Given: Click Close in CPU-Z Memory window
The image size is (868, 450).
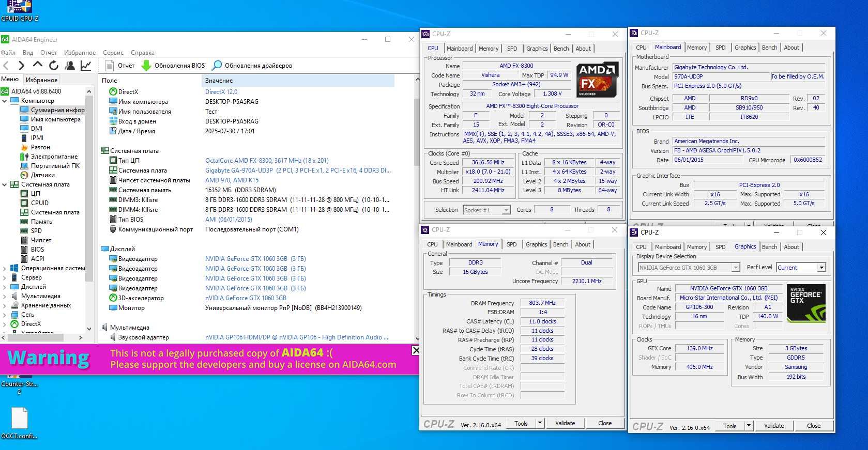Looking at the screenshot, I should tap(605, 423).
